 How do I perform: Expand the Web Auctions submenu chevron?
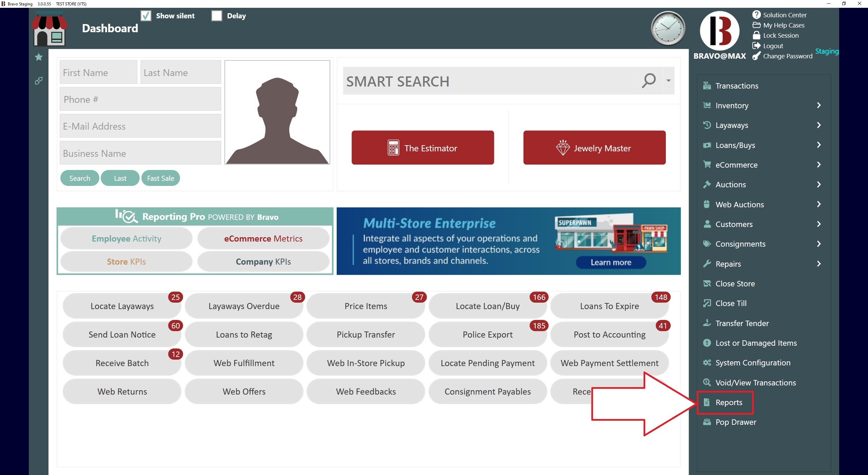click(x=819, y=204)
